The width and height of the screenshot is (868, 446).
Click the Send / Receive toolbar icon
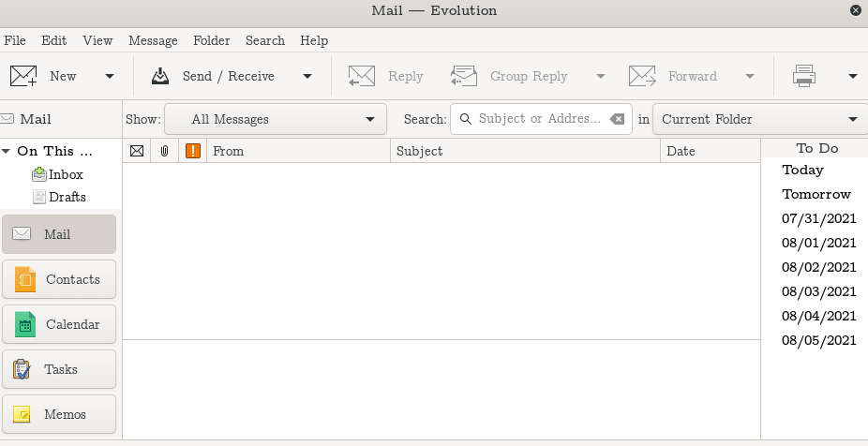[160, 76]
